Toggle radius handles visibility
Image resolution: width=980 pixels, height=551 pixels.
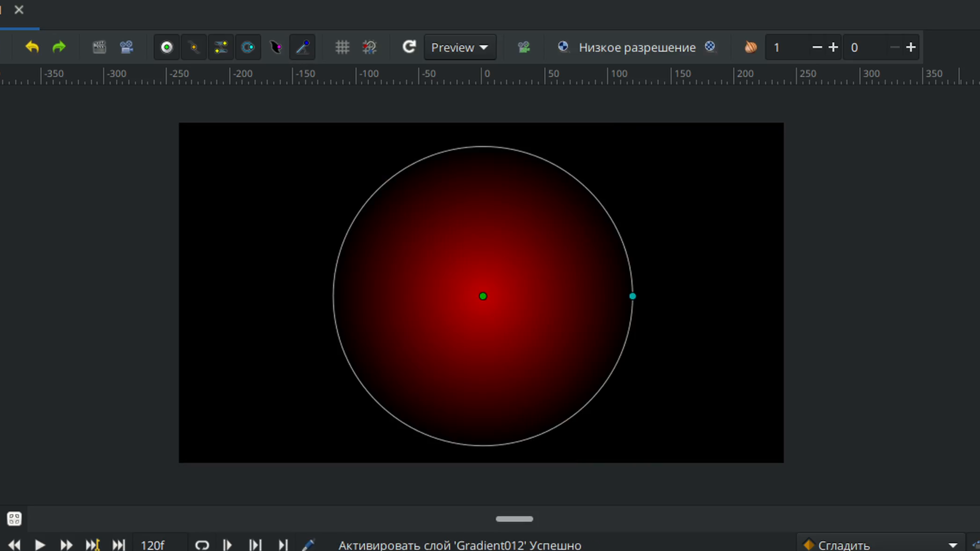click(248, 47)
